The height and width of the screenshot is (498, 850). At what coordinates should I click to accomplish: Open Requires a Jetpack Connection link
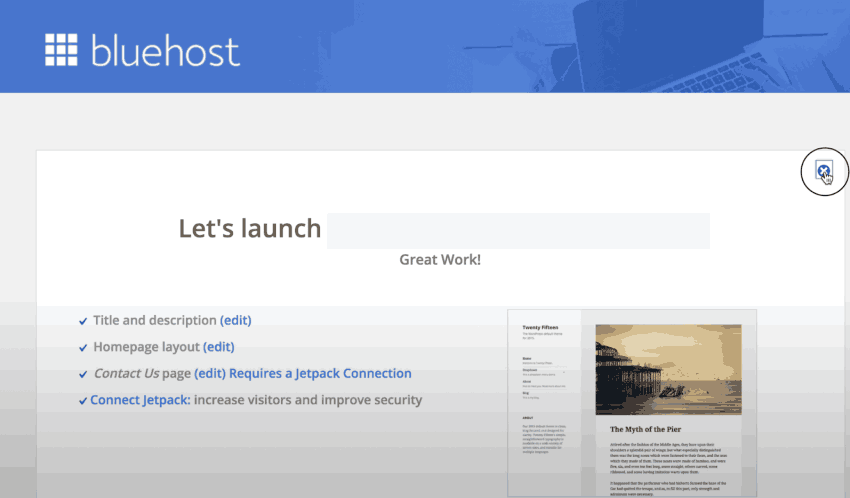320,373
